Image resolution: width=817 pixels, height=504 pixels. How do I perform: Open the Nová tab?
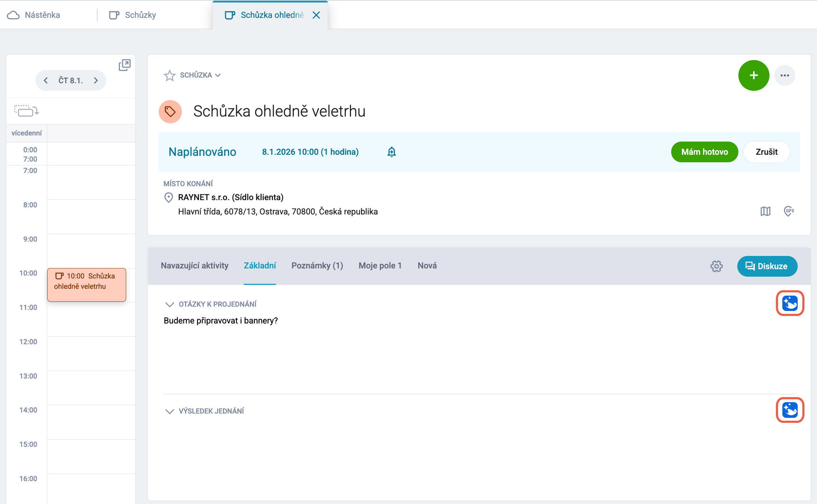[x=427, y=266]
